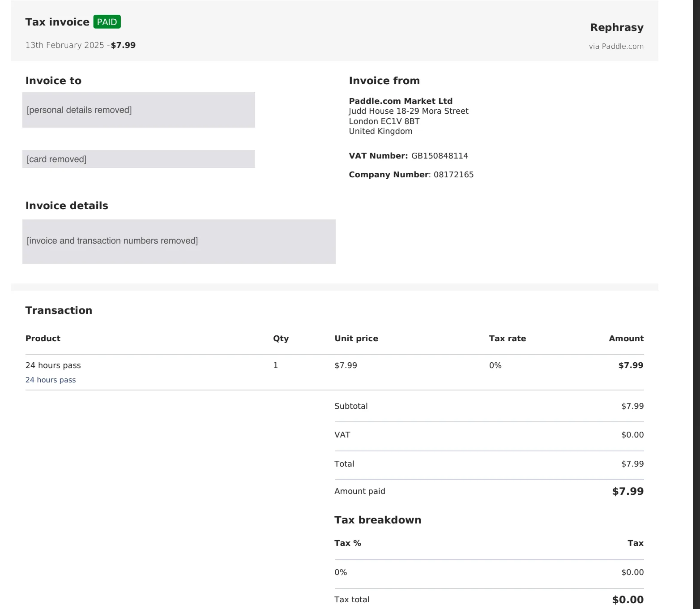The height and width of the screenshot is (609, 700).
Task: Click the 'Paddle.com Market Ltd' company name
Action: (x=401, y=101)
